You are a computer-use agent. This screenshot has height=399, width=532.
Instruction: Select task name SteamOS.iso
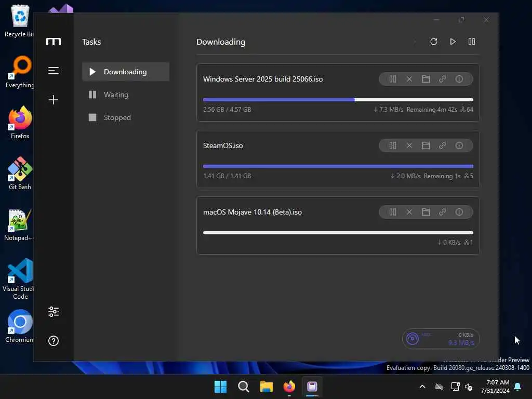pyautogui.click(x=223, y=145)
